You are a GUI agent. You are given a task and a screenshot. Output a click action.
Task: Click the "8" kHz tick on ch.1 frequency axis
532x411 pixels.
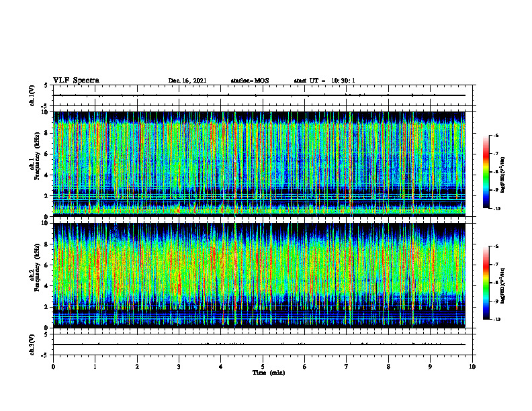coord(47,133)
